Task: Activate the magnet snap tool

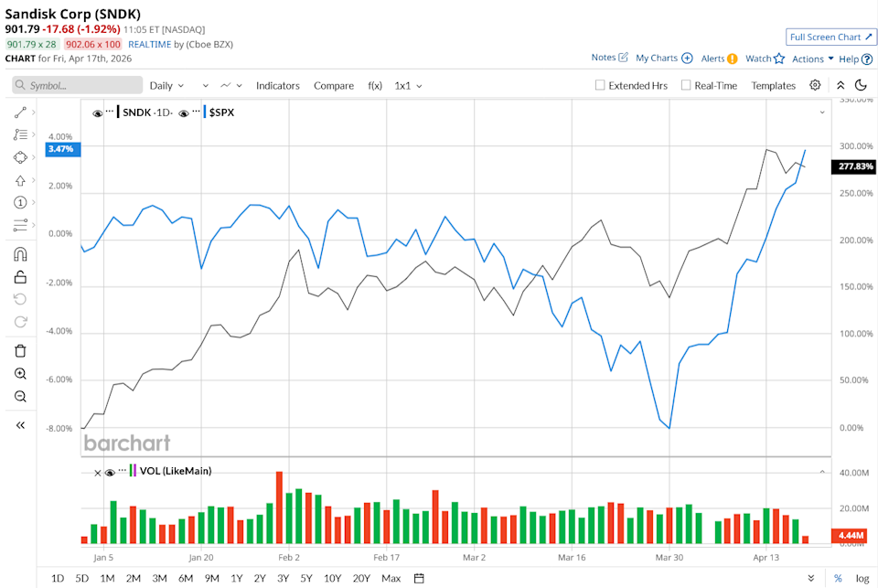Action: tap(20, 253)
